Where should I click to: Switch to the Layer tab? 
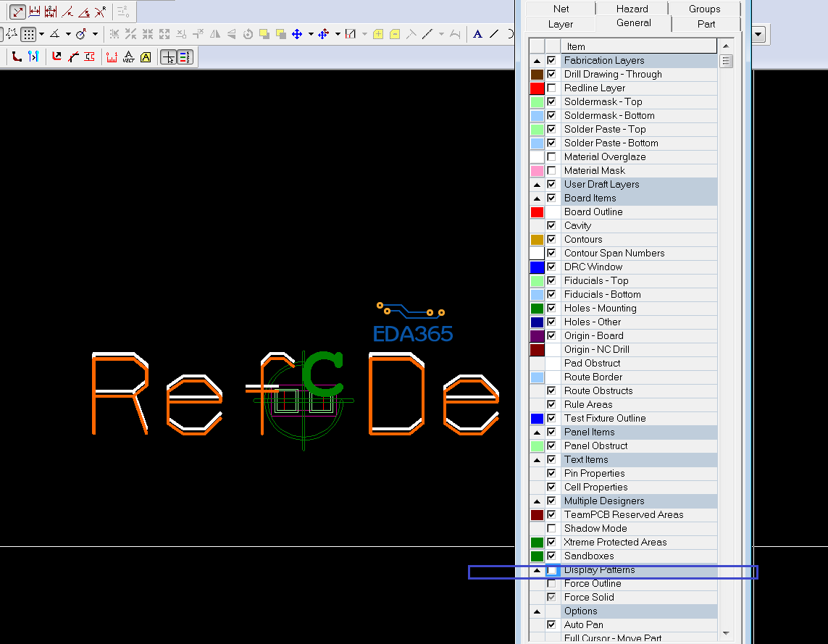(560, 24)
